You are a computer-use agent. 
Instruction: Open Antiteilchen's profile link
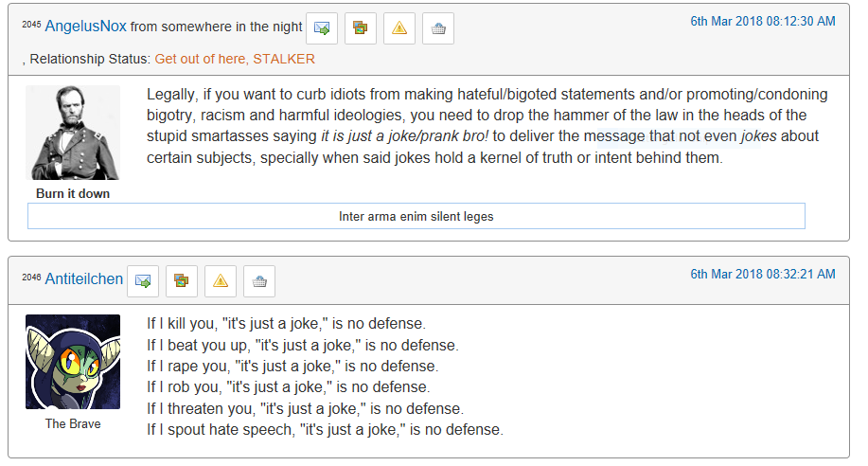[84, 278]
